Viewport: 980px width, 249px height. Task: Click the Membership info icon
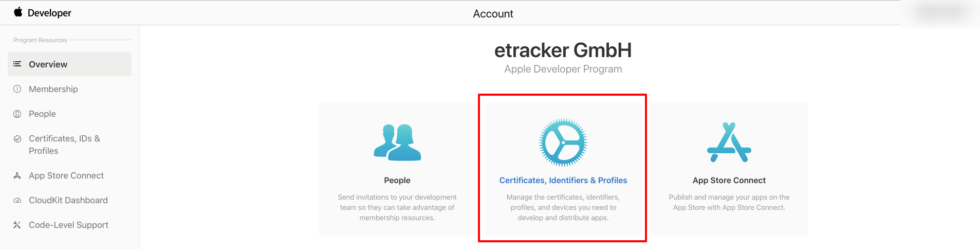(17, 88)
